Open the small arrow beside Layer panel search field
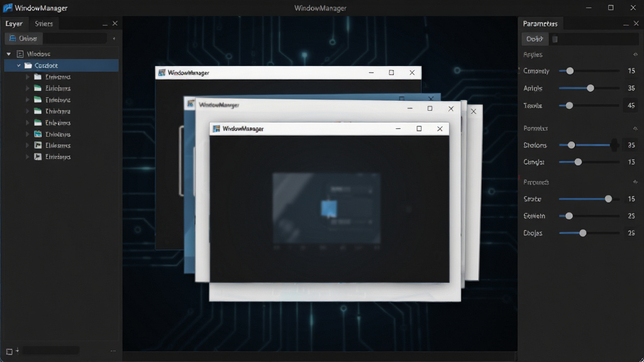 [114, 38]
